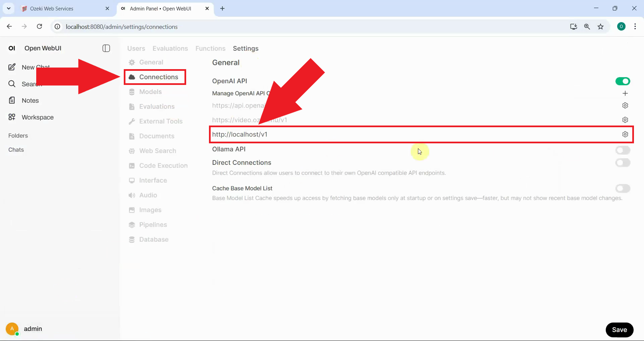Click the Save button
This screenshot has width=644, height=341.
[619, 330]
